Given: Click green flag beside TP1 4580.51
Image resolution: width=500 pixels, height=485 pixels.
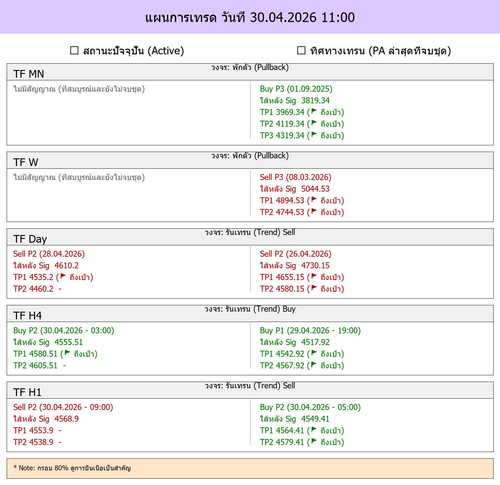Looking at the screenshot, I should 67,353.
